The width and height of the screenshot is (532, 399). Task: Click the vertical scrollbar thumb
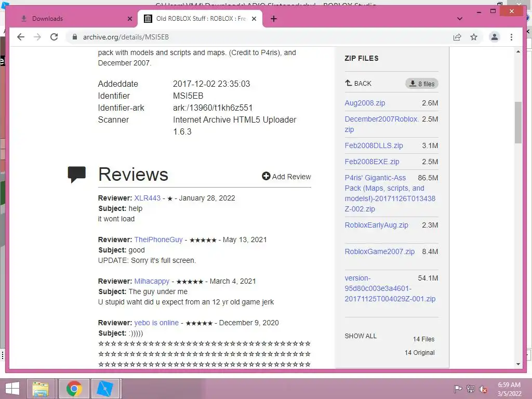point(518,123)
